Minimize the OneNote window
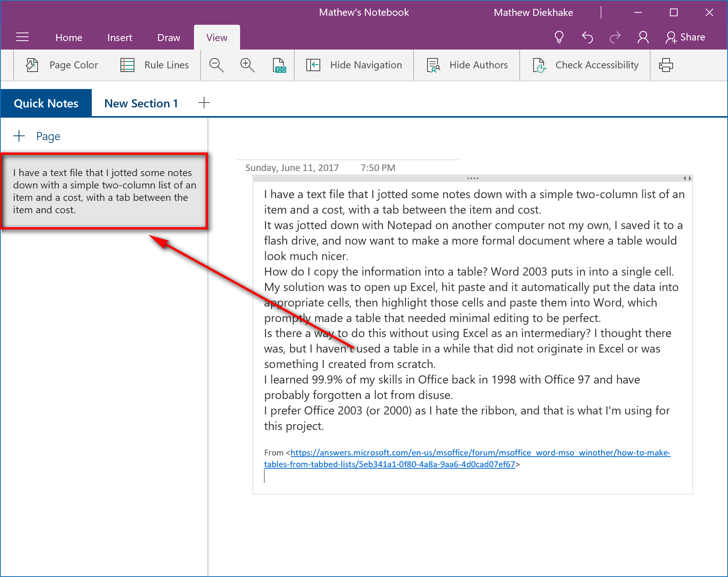Viewport: 728px width, 577px height. pyautogui.click(x=638, y=12)
